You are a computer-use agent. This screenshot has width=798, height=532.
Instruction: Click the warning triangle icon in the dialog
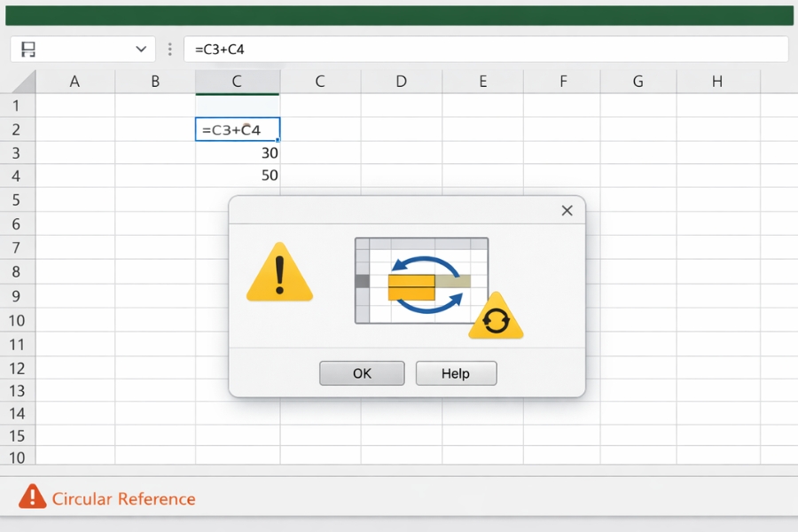tap(280, 278)
